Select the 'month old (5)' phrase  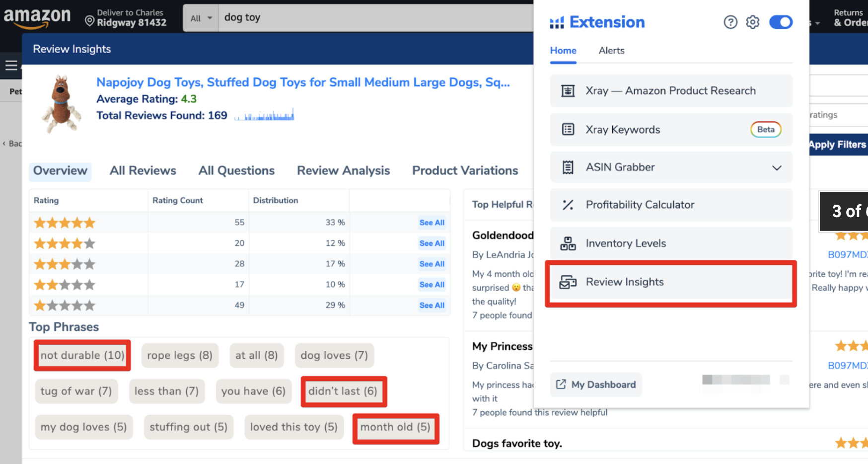pos(395,427)
